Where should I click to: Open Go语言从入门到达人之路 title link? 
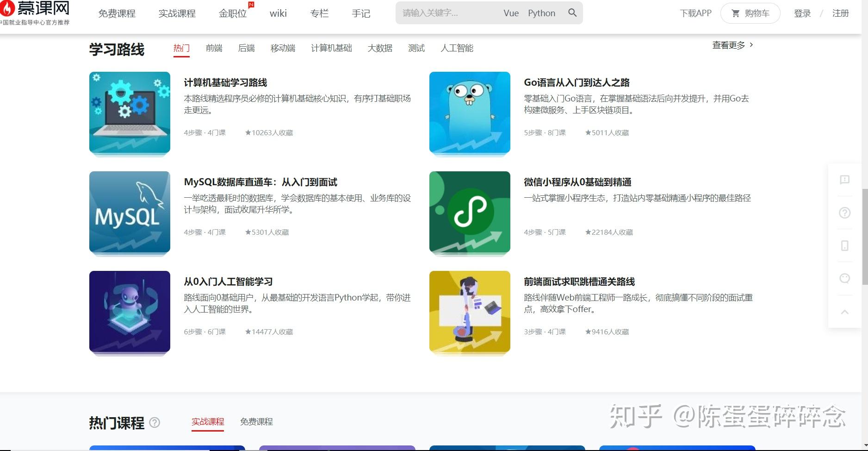point(577,83)
